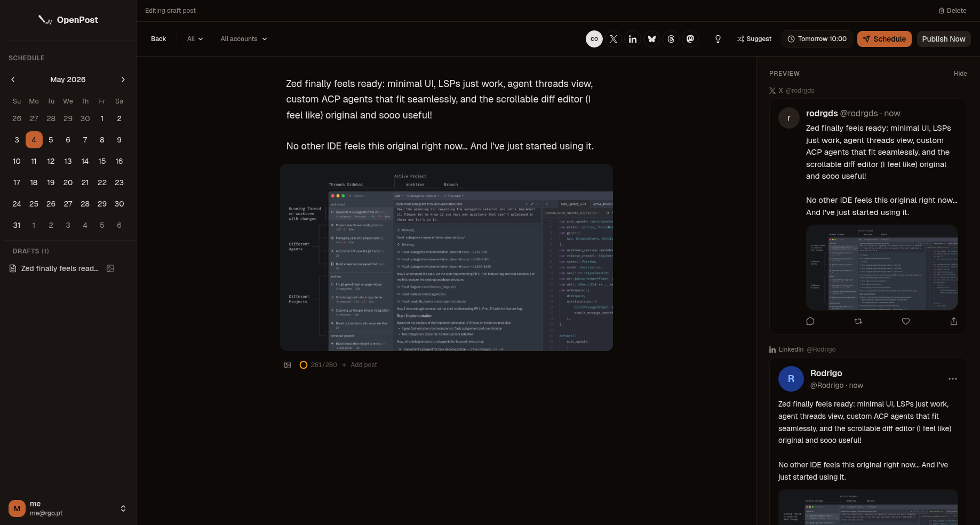
Task: Select May 9 in the calendar
Action: click(x=119, y=140)
